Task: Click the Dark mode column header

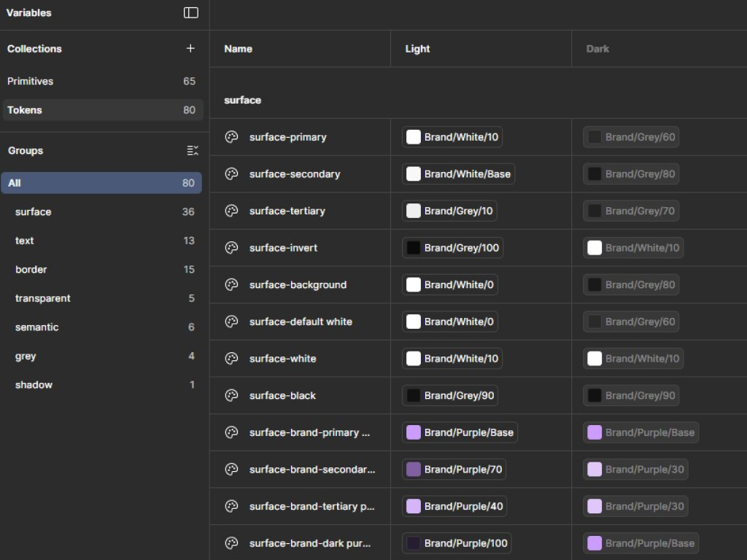Action: pos(597,49)
